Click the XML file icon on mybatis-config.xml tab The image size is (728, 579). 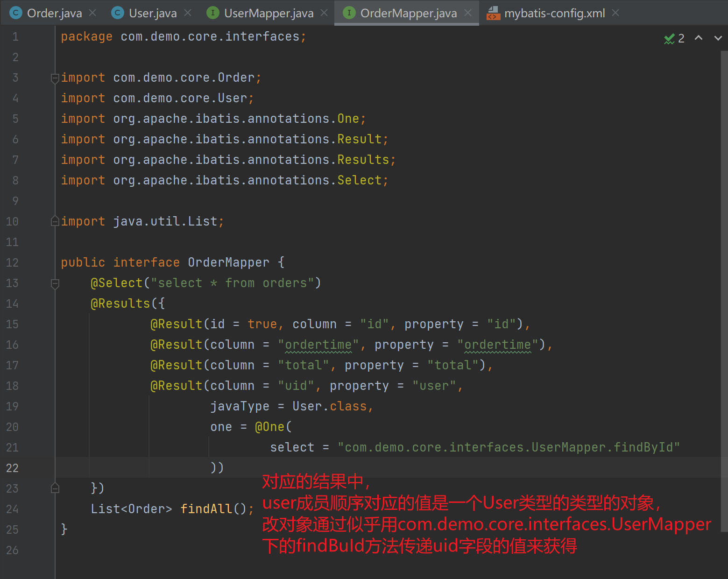493,13
